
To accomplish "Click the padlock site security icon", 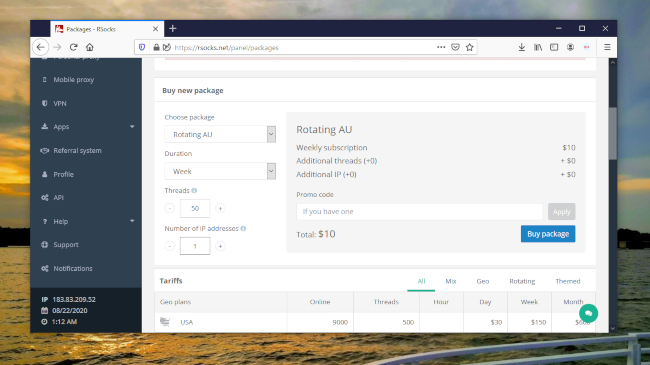I will pyautogui.click(x=156, y=47).
